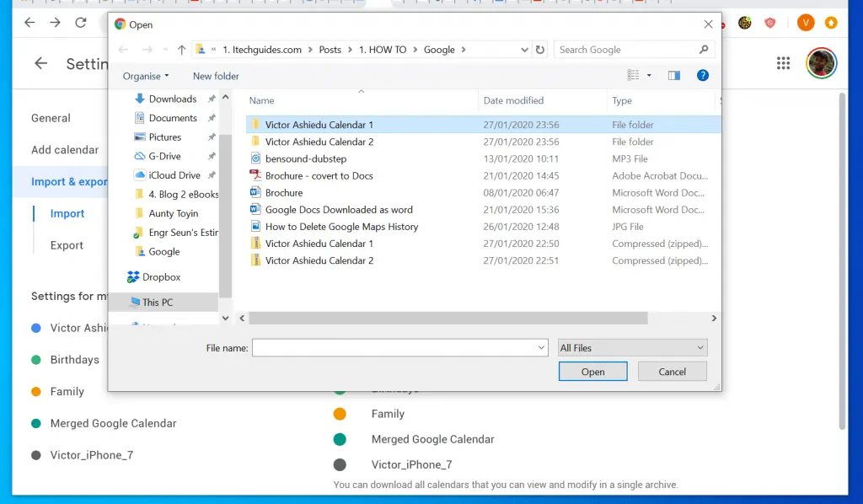Create a New folder
Screen dimensions: 863x504
[x=216, y=76]
